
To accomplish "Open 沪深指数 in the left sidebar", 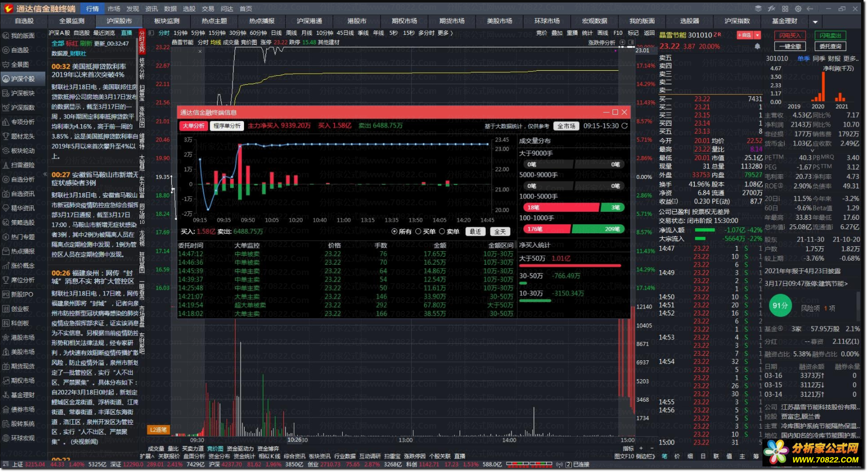I will coord(22,107).
